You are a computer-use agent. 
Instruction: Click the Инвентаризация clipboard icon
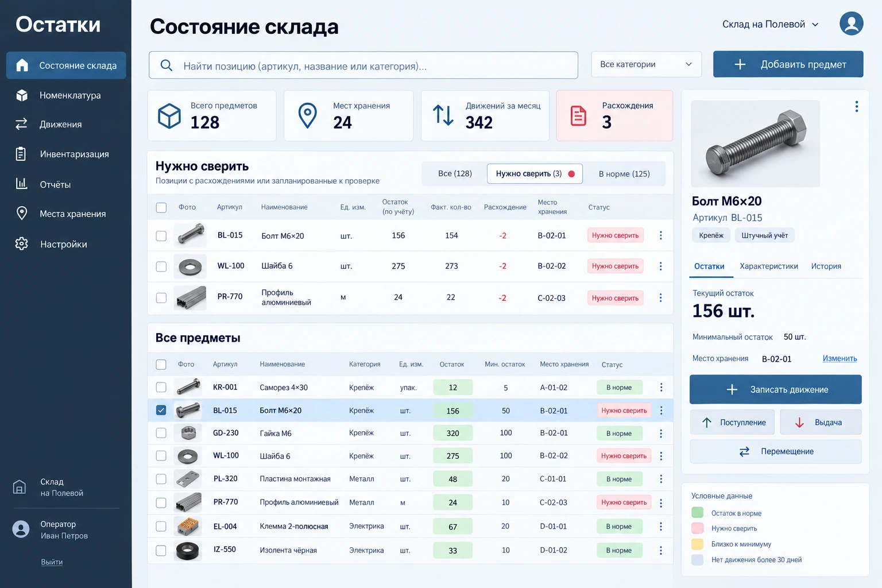[x=21, y=154]
